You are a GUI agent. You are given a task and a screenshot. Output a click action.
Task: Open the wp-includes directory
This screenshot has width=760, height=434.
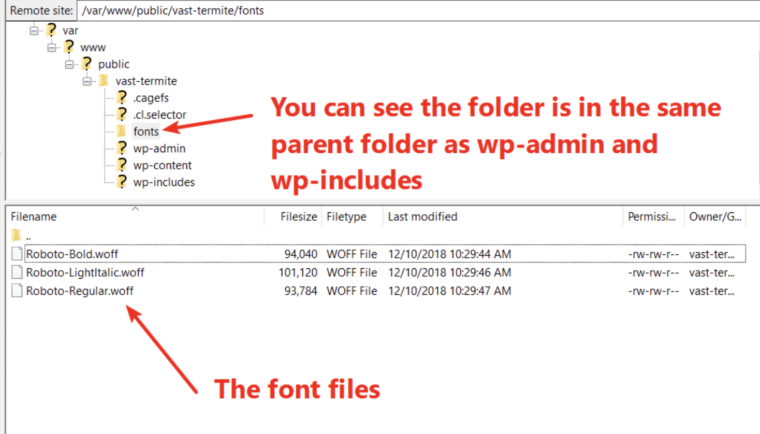coord(164,182)
